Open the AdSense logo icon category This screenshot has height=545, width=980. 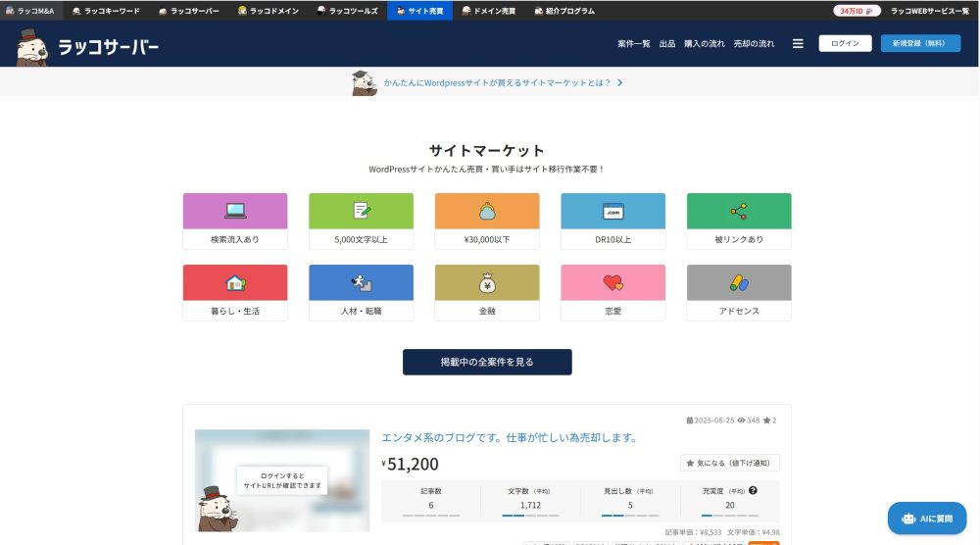coord(739,282)
